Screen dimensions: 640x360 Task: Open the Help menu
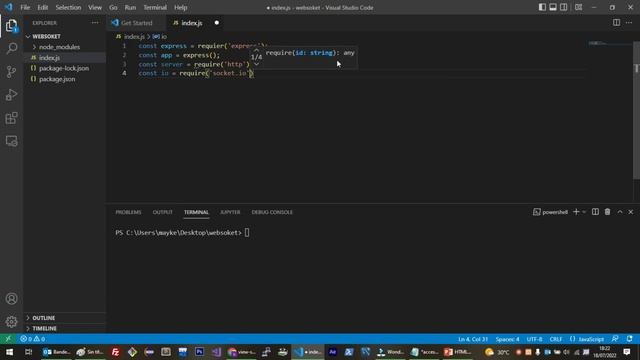click(180, 7)
